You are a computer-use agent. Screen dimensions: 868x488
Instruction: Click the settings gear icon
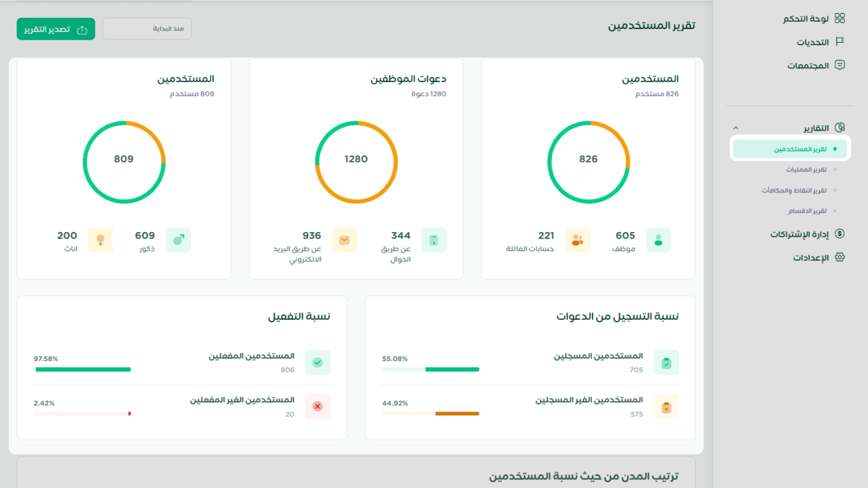[x=840, y=257]
